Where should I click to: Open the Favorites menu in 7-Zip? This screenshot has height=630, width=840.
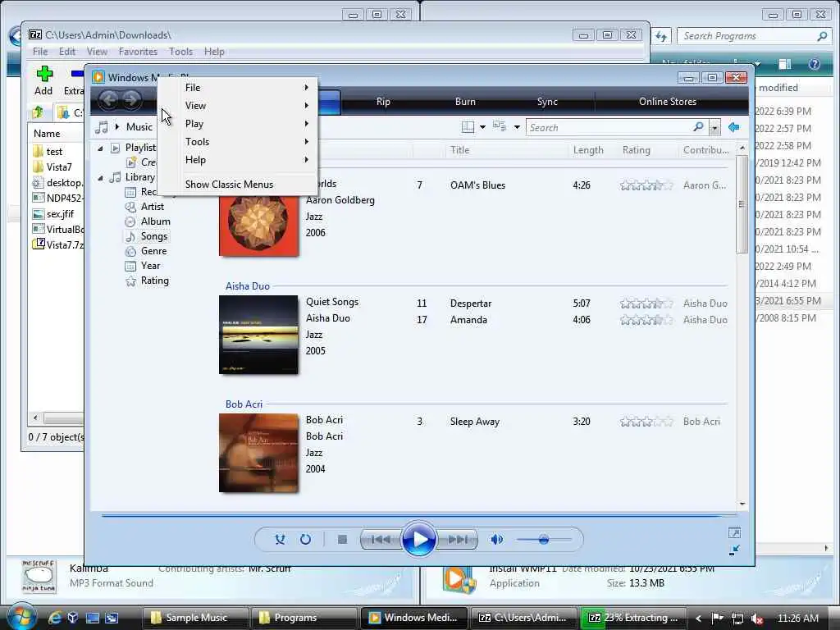(x=138, y=52)
